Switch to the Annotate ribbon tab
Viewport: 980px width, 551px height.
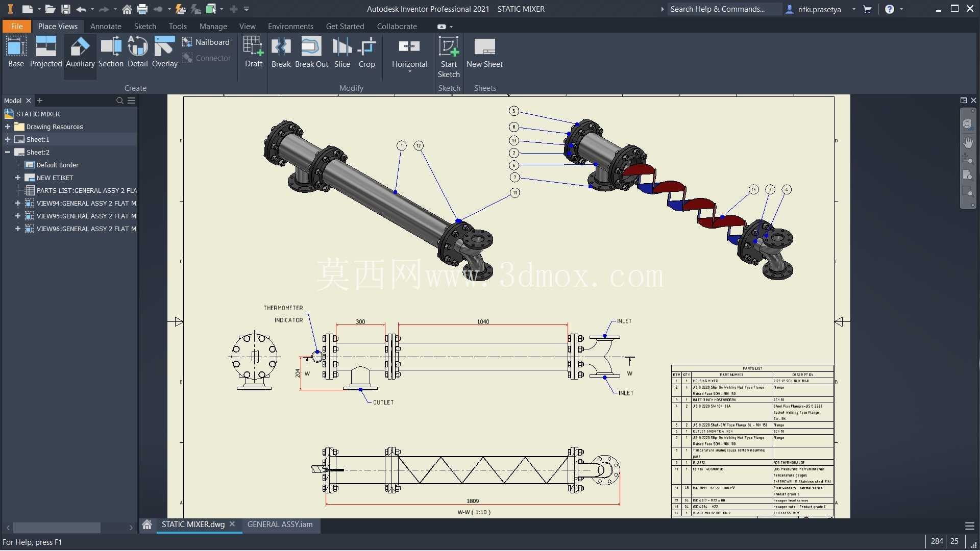point(106,26)
